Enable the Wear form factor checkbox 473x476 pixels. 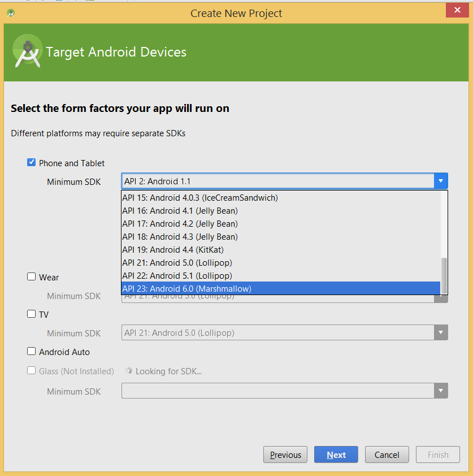coord(31,276)
